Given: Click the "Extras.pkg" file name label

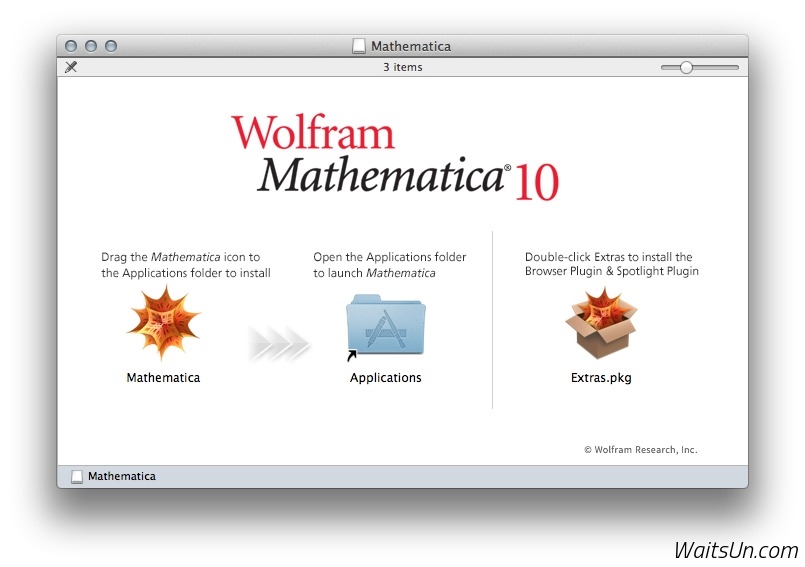Looking at the screenshot, I should (x=601, y=378).
